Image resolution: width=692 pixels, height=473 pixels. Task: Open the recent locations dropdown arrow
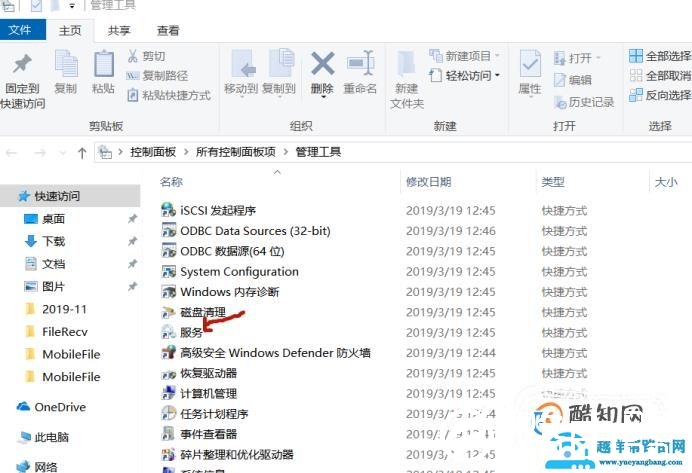click(x=63, y=153)
